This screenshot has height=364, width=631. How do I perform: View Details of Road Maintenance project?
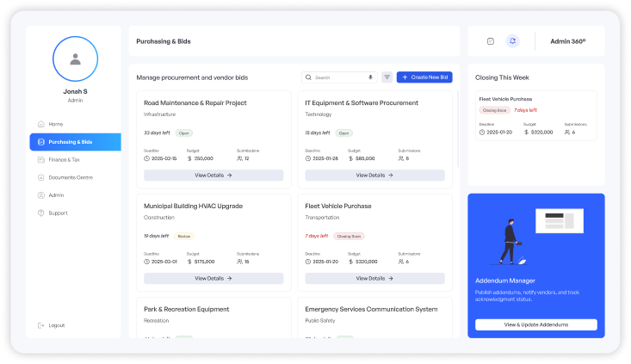click(x=213, y=176)
